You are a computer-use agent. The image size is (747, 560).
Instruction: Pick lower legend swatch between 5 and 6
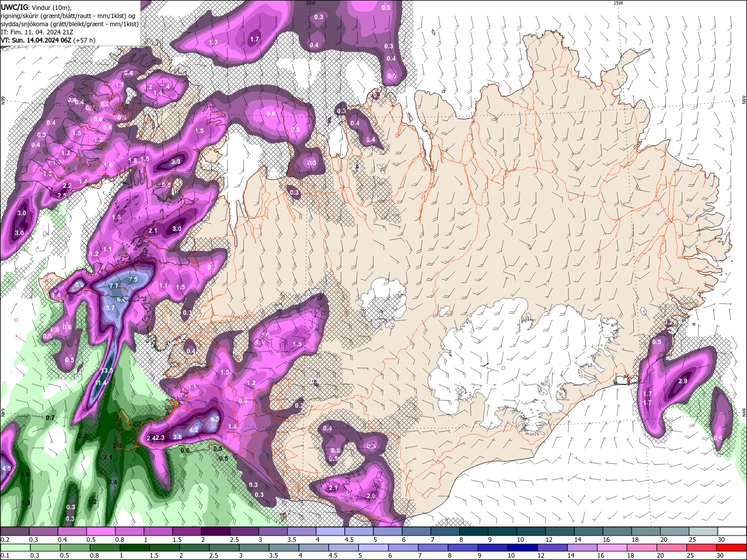click(373, 548)
